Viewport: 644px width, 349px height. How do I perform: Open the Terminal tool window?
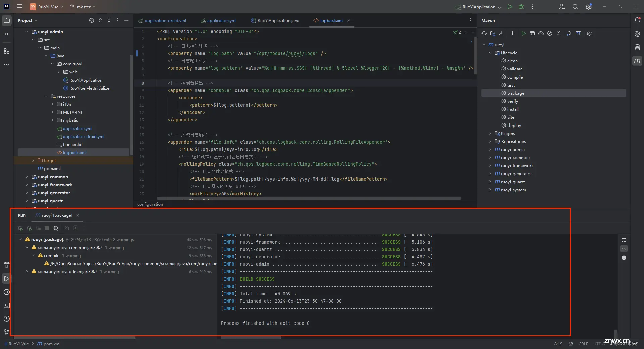click(7, 305)
